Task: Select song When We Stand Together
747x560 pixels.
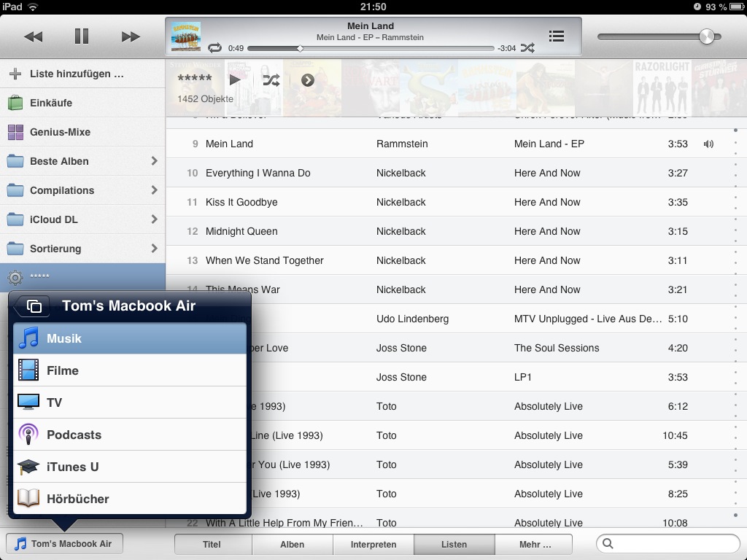Action: point(264,260)
